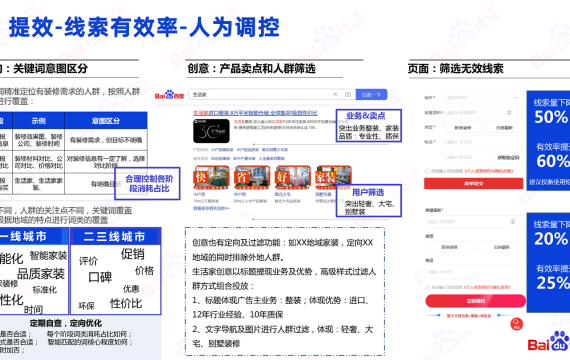The height and width of the screenshot is (360, 570).
Task: Open the red privacy policy link in the top form
Action: [489, 171]
